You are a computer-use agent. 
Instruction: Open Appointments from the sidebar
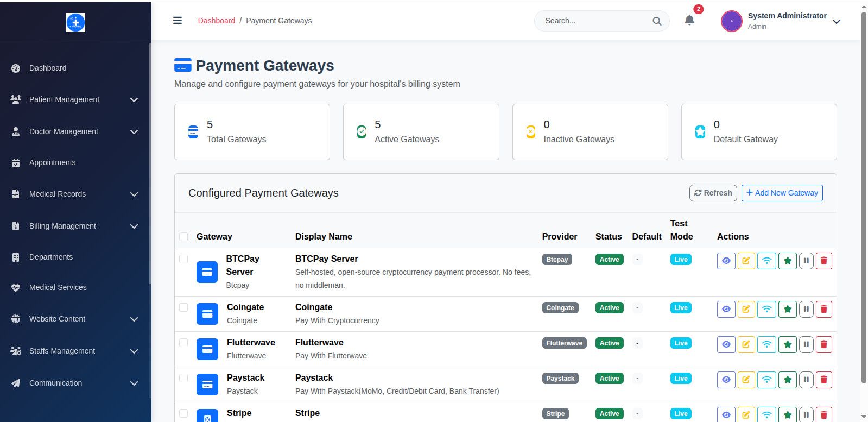(x=53, y=162)
